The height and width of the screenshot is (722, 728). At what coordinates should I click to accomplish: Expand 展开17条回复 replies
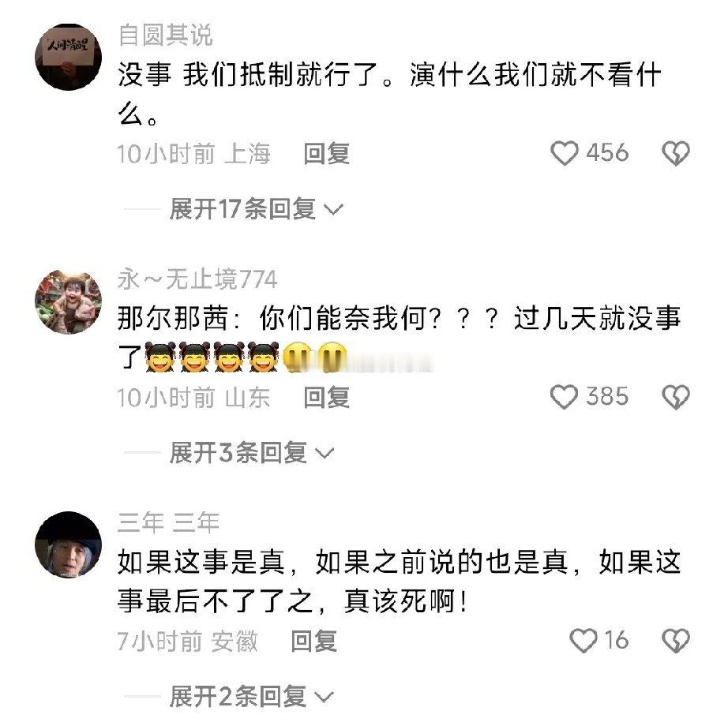click(257, 209)
